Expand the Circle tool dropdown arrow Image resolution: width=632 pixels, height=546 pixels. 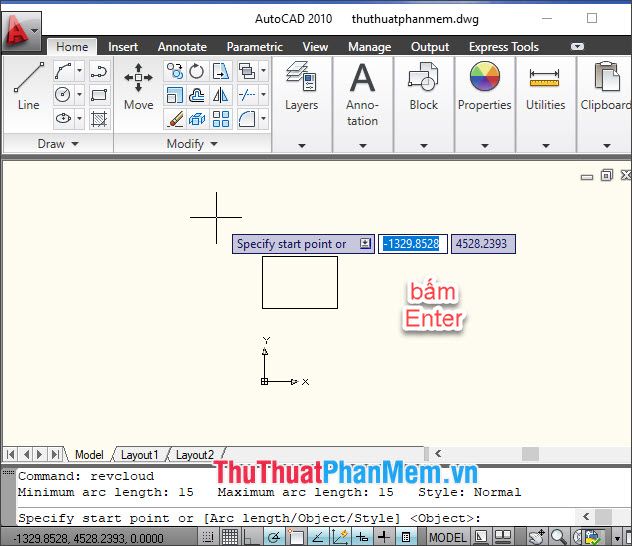[x=79, y=95]
